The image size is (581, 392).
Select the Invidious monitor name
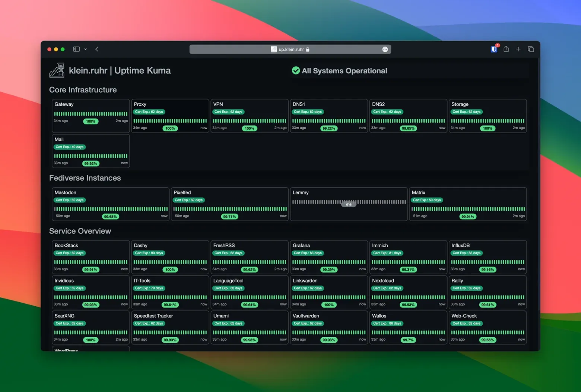64,281
